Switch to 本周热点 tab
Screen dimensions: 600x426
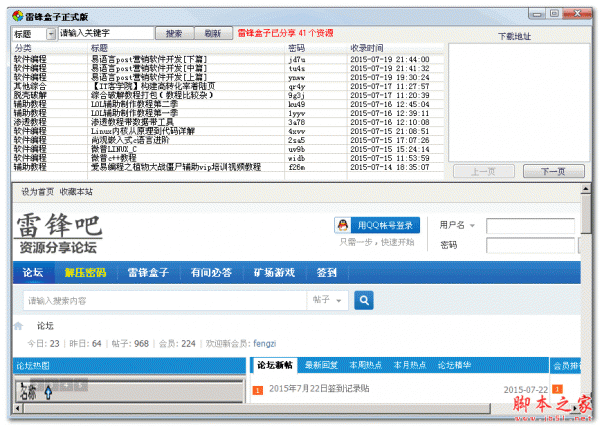coord(366,366)
